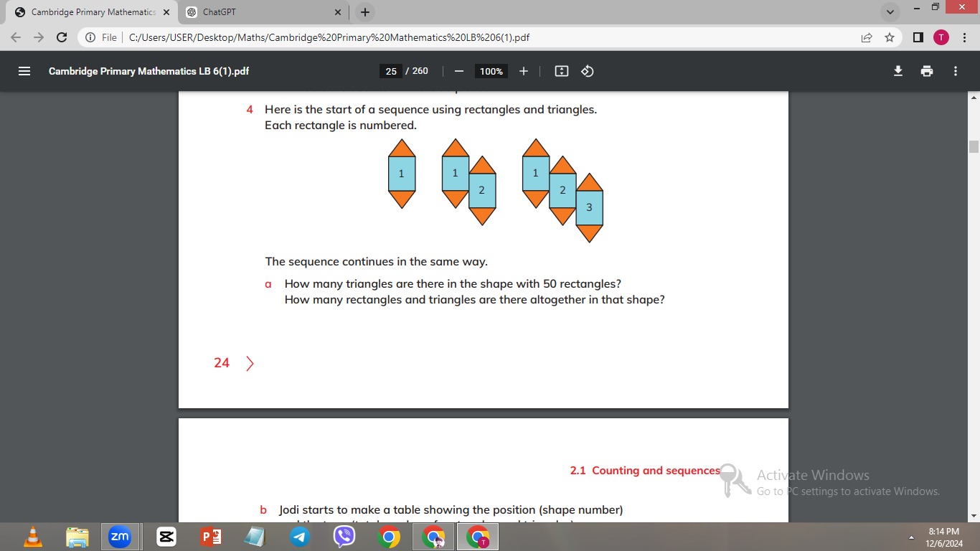Reload the current page

click(x=62, y=37)
